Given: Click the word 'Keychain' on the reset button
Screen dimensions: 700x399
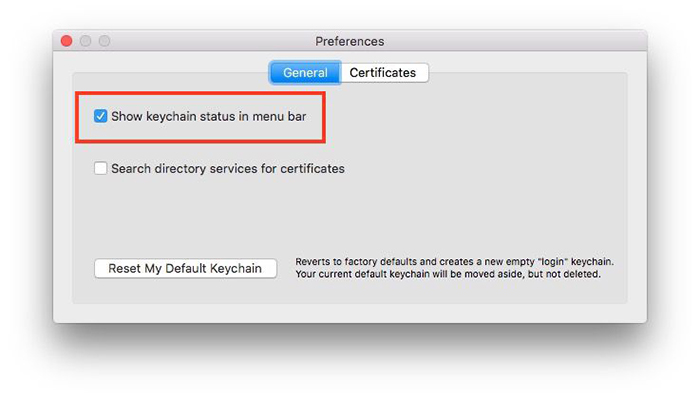Looking at the screenshot, I should point(236,268).
